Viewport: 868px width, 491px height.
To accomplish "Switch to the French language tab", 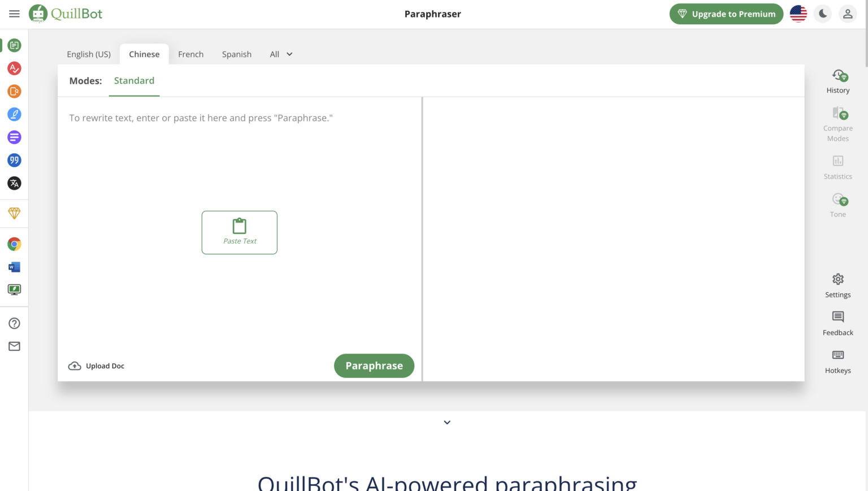I will point(190,54).
